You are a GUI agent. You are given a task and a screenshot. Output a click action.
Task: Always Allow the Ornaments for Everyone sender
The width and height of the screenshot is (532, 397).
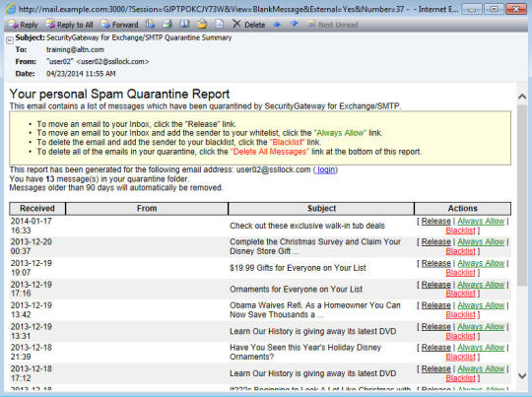pos(481,285)
